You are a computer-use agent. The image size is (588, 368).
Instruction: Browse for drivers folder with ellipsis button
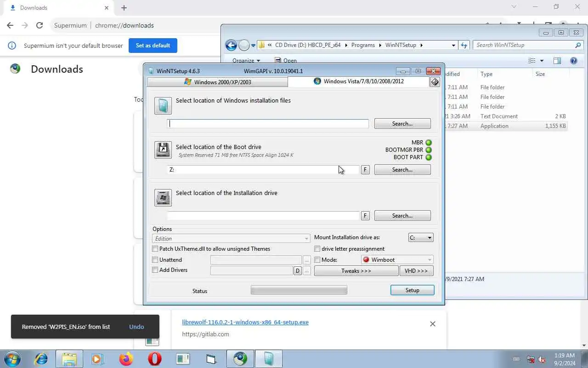click(307, 271)
